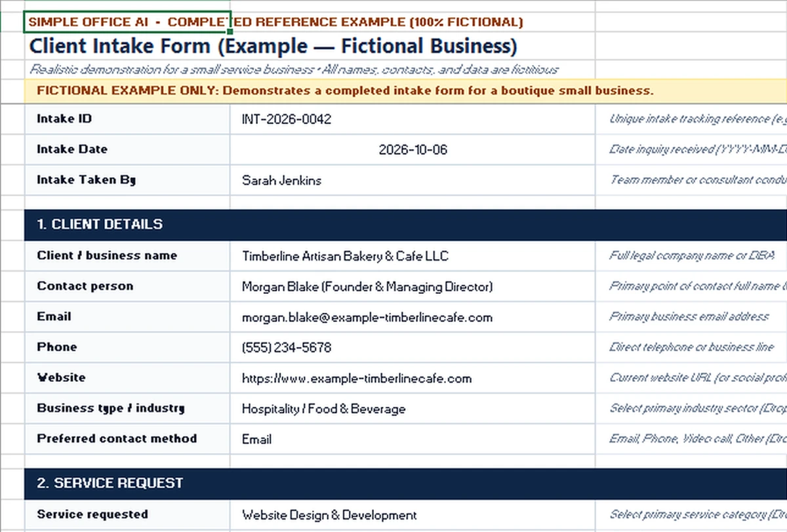This screenshot has width=787, height=532.
Task: Open the 'https://www.example-timberlinecafe.com' website cell
Action: point(413,378)
